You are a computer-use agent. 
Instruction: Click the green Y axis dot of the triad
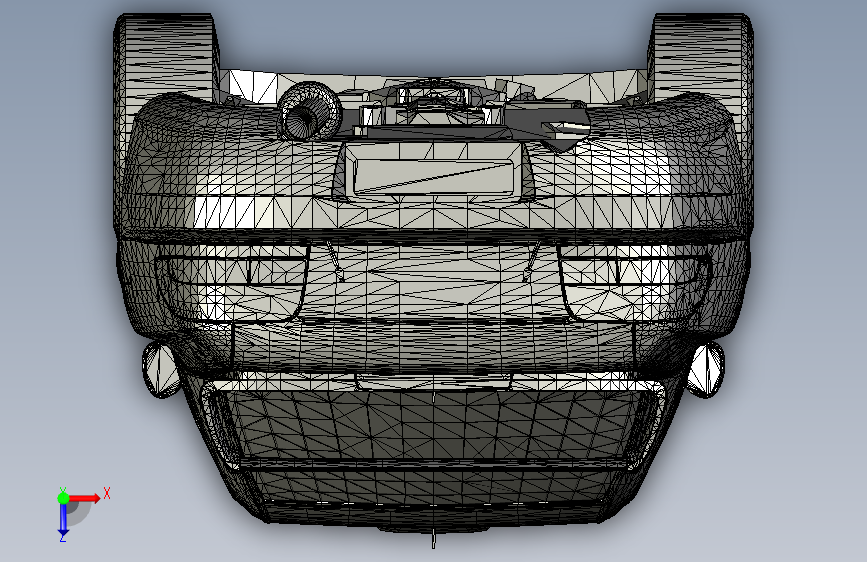(63, 498)
